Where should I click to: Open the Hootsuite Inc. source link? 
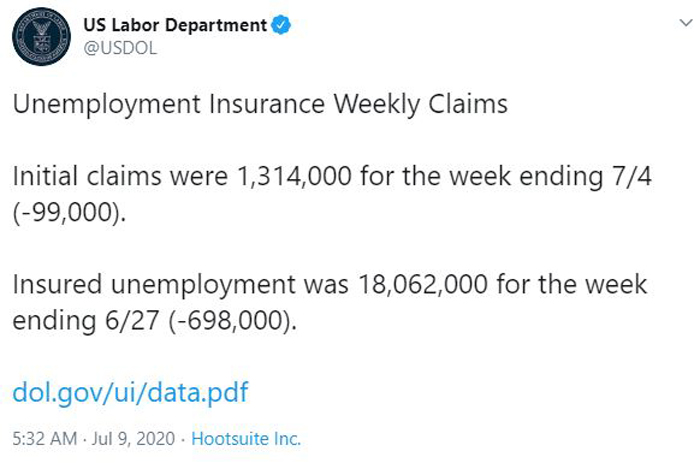point(246,438)
